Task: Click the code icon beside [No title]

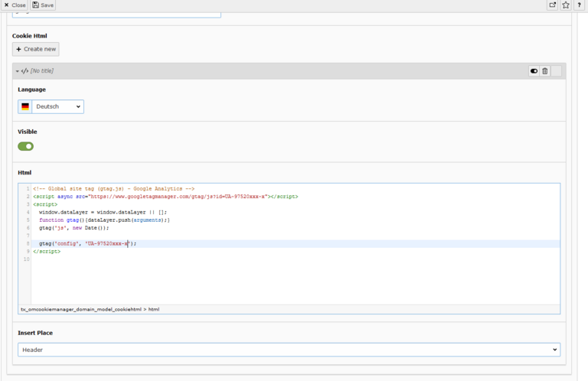Action: (24, 71)
